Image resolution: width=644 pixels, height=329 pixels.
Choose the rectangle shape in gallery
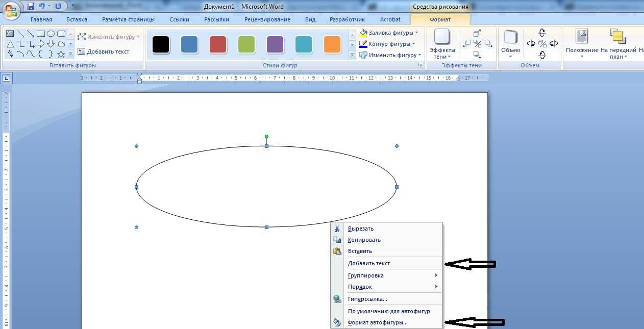pos(41,34)
